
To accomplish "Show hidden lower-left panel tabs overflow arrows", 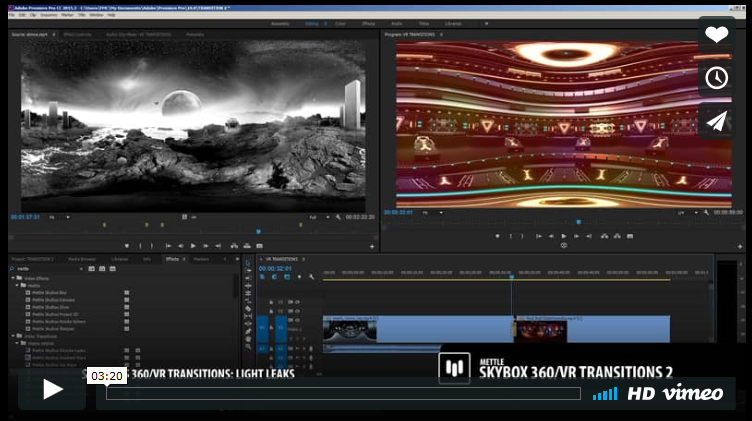I will tap(237, 259).
